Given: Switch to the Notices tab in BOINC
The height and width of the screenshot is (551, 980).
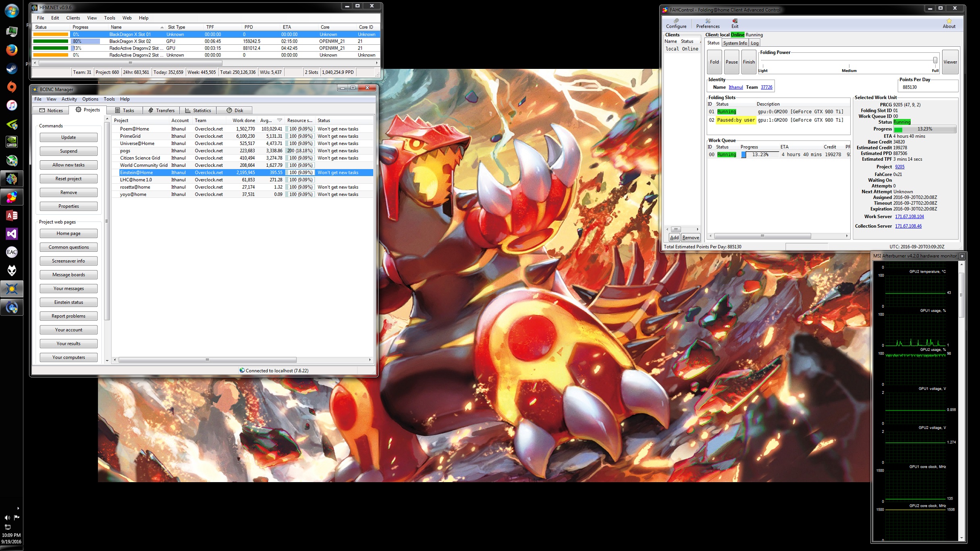Looking at the screenshot, I should pos(51,110).
